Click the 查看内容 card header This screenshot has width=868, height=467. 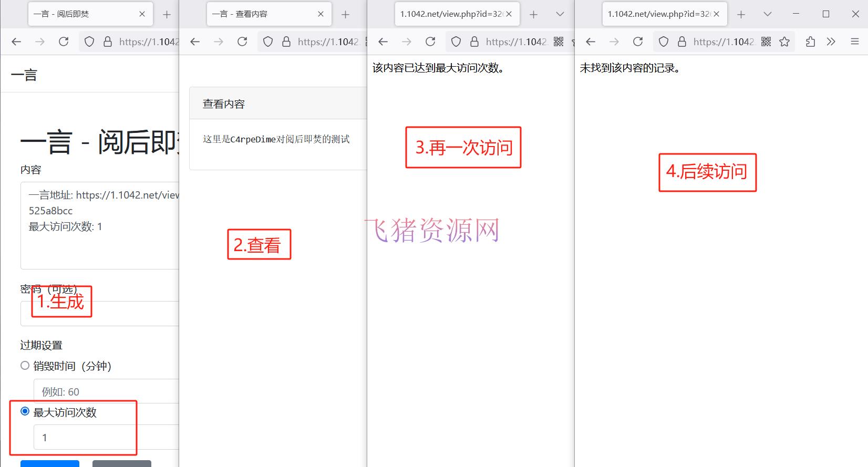click(x=278, y=103)
